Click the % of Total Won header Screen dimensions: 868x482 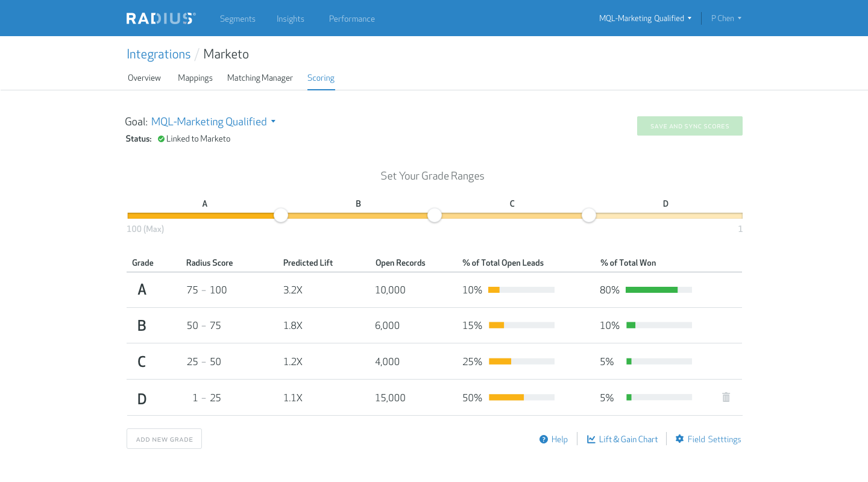coord(628,263)
